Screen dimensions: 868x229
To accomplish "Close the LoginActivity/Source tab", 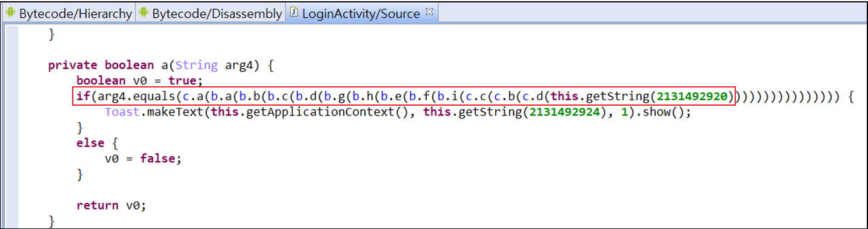I will [x=429, y=12].
